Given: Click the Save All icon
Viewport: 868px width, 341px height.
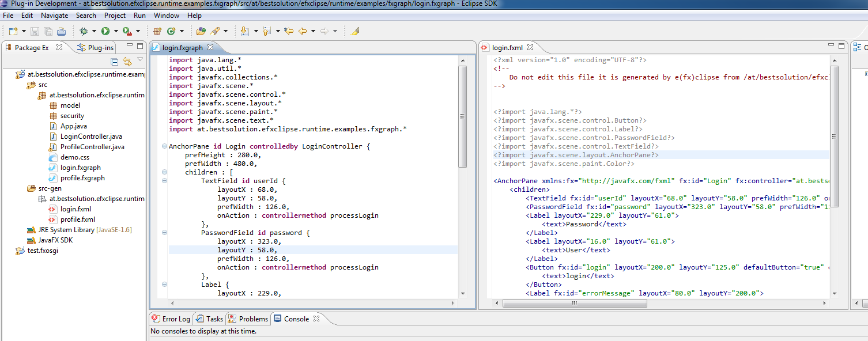Looking at the screenshot, I should coord(49,31).
